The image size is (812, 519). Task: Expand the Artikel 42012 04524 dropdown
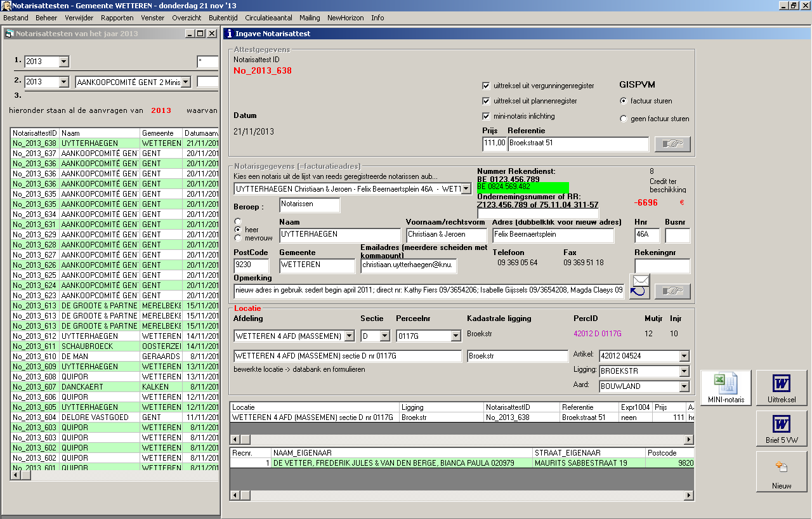point(684,356)
